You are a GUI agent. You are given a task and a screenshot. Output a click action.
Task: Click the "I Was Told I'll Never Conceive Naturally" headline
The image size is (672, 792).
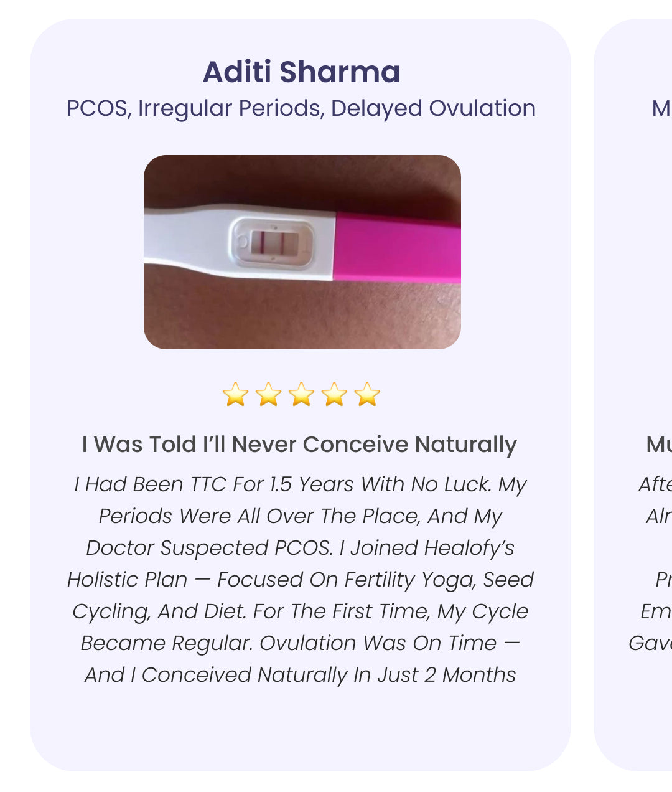(299, 445)
